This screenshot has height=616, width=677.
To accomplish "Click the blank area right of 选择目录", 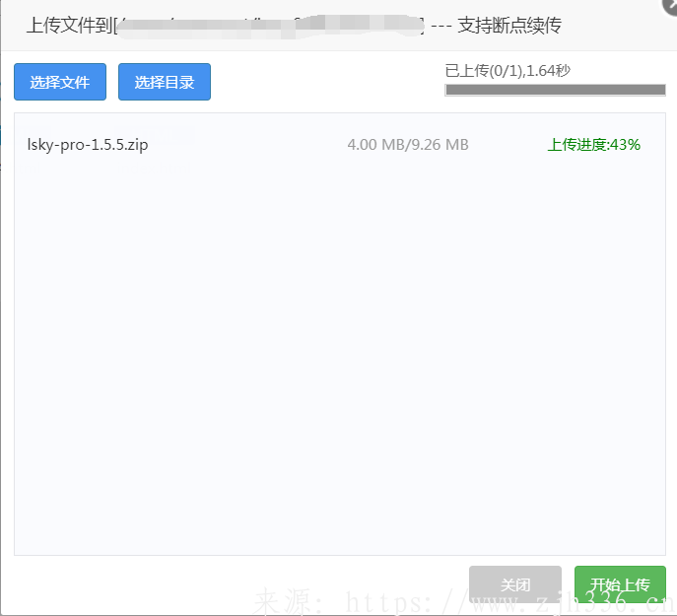I will (325, 82).
